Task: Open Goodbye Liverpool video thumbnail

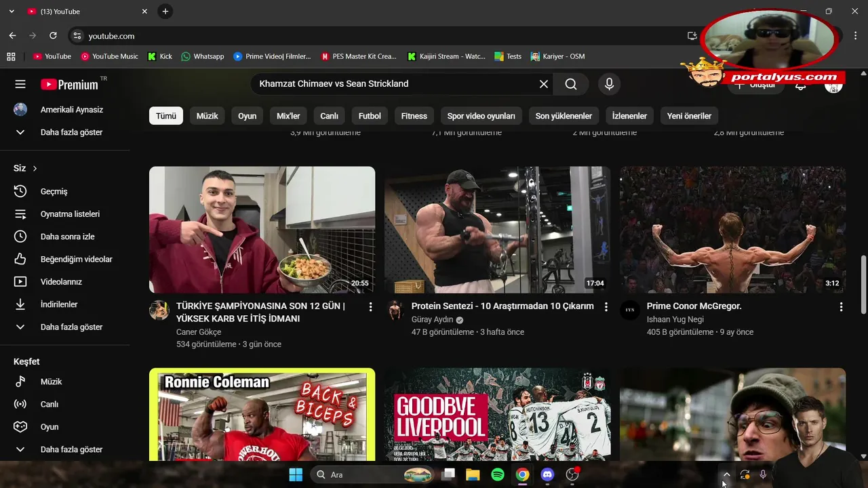Action: pyautogui.click(x=497, y=414)
